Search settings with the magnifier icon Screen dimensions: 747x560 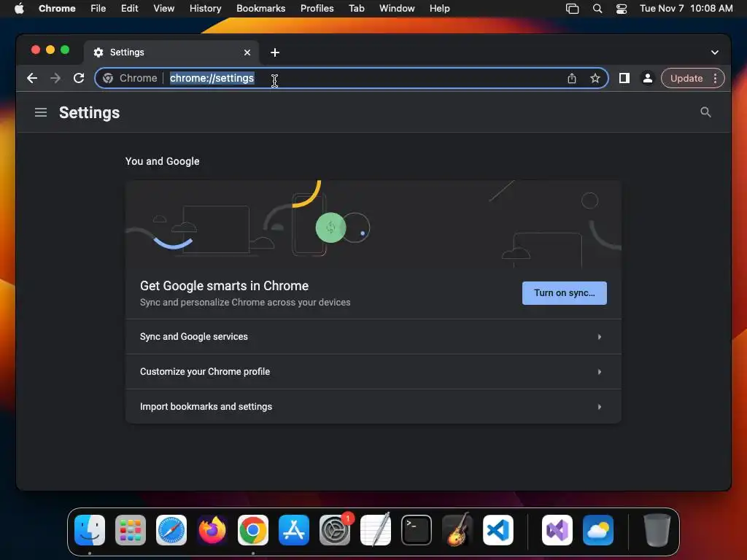point(705,112)
